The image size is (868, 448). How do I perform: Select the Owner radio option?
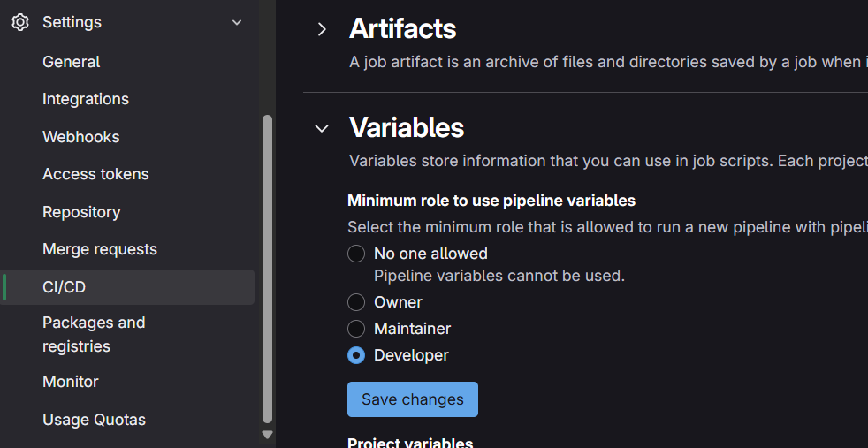point(356,302)
